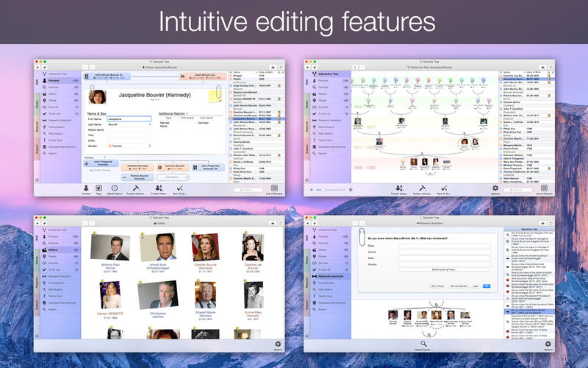Open Options gear in Research Assistant window
Viewport: 588px width, 368px height.
(x=548, y=345)
